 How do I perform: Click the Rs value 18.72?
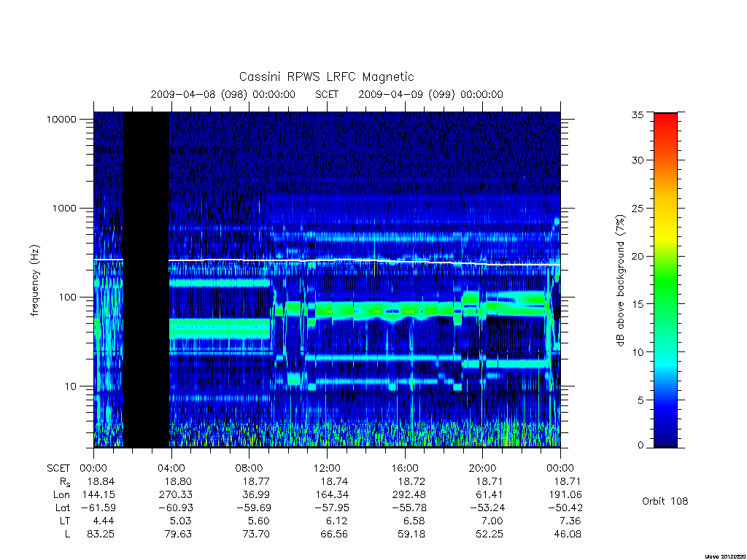[411, 481]
